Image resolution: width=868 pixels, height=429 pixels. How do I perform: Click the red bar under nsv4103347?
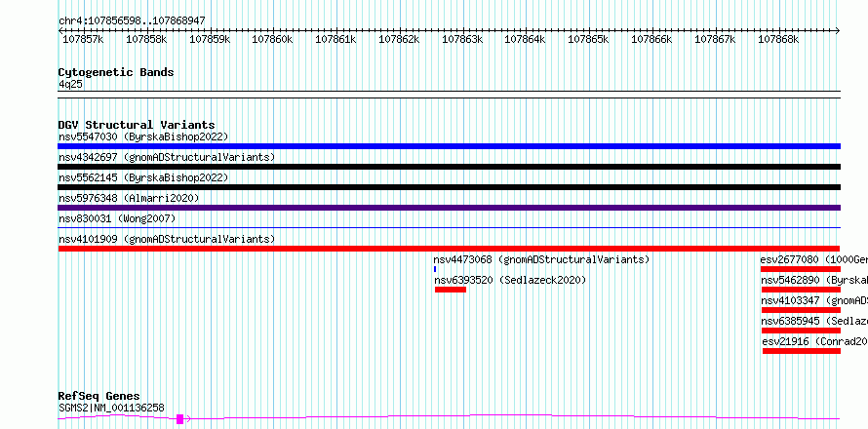click(x=801, y=310)
